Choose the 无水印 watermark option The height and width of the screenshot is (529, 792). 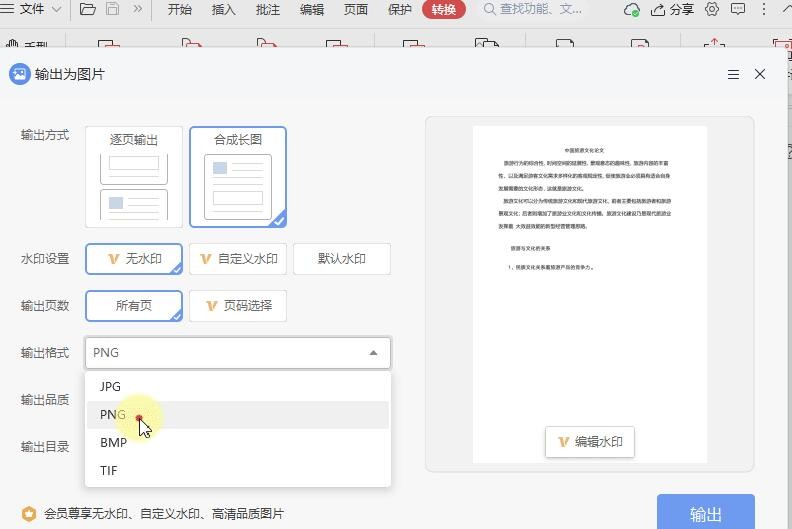(134, 259)
